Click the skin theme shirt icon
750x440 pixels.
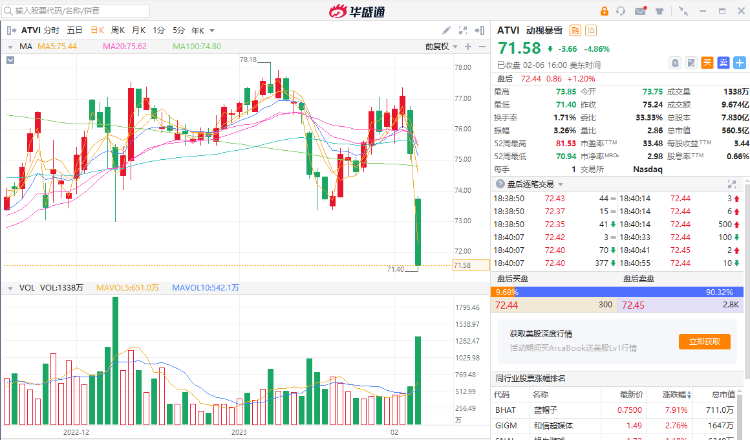(659, 11)
